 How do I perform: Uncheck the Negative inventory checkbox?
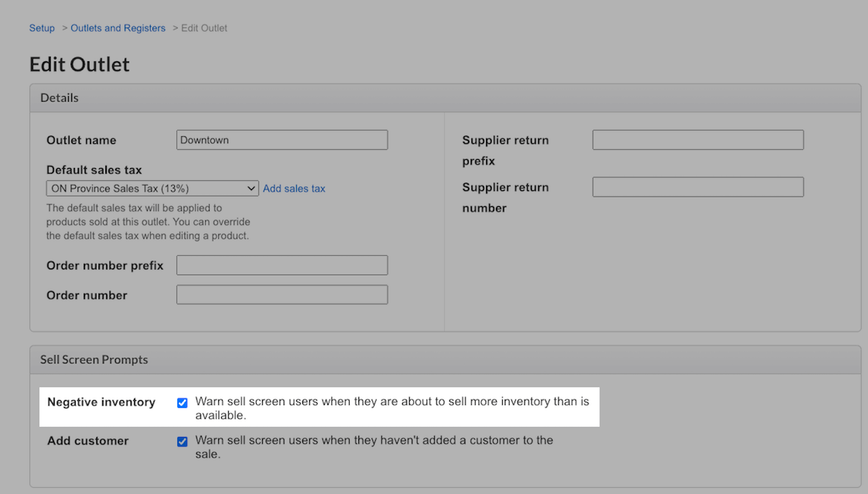click(182, 403)
